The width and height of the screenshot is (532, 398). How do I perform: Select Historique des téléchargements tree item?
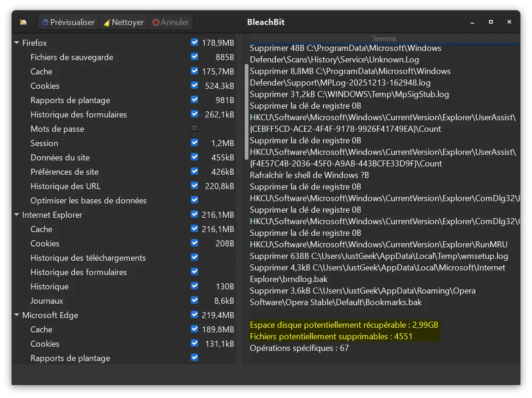click(x=88, y=258)
